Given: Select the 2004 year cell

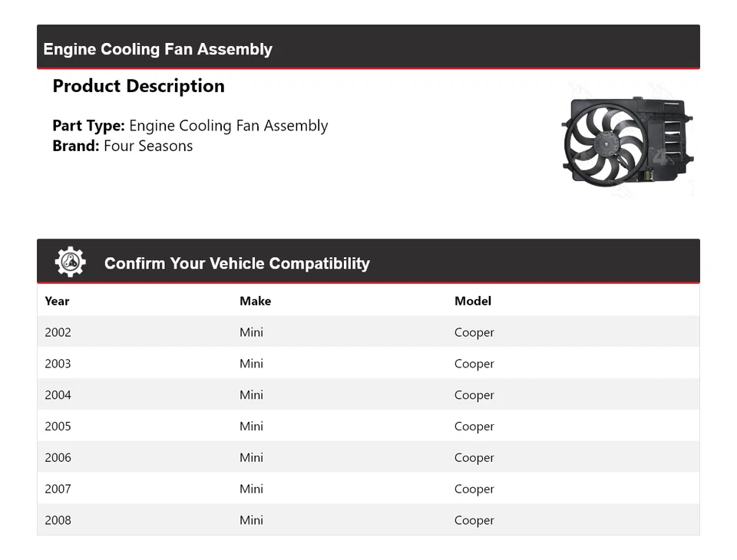Looking at the screenshot, I should point(58,395).
